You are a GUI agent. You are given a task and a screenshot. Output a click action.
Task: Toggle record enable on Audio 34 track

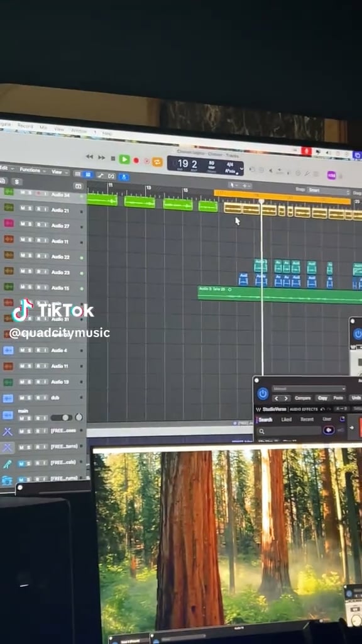coord(38,192)
